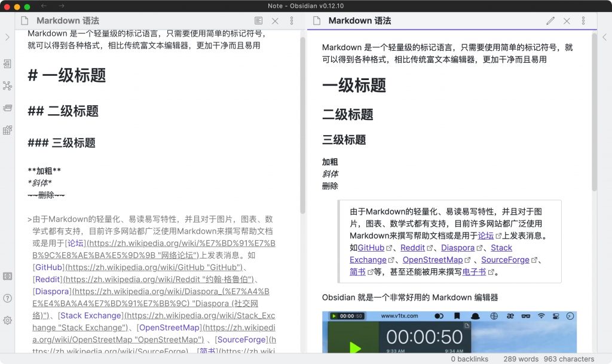Open the Markdown importer ribbon icon
The width and height of the screenshot is (612, 364).
click(x=7, y=130)
